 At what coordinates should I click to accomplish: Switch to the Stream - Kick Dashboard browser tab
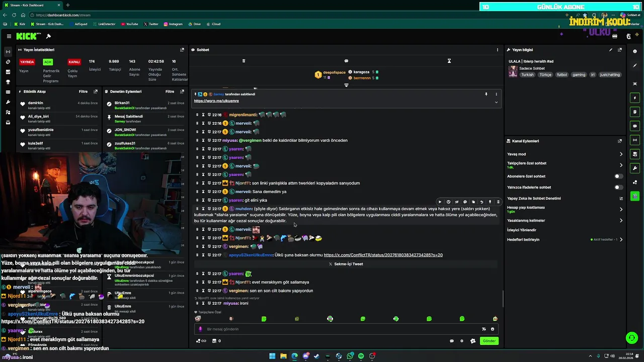(33, 5)
